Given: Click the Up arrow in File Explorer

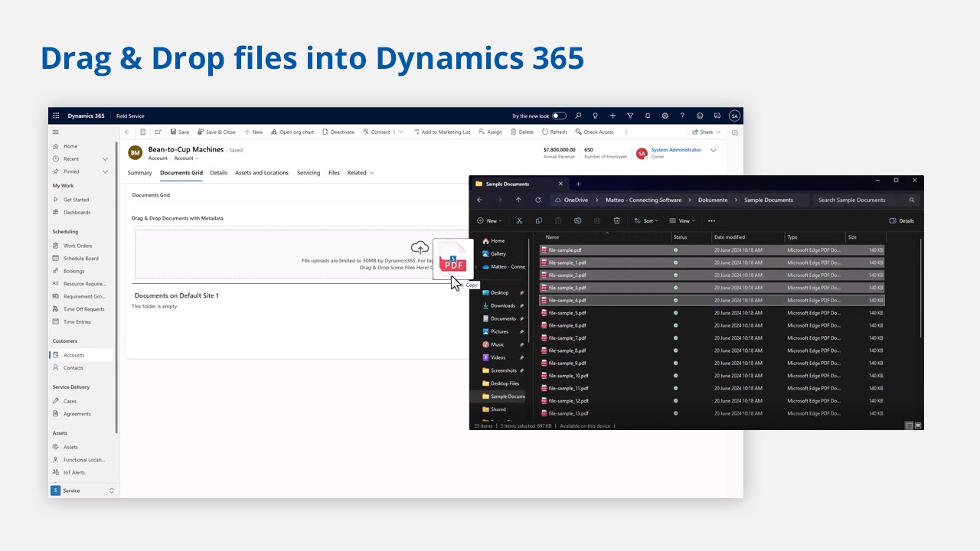Looking at the screenshot, I should [x=518, y=200].
